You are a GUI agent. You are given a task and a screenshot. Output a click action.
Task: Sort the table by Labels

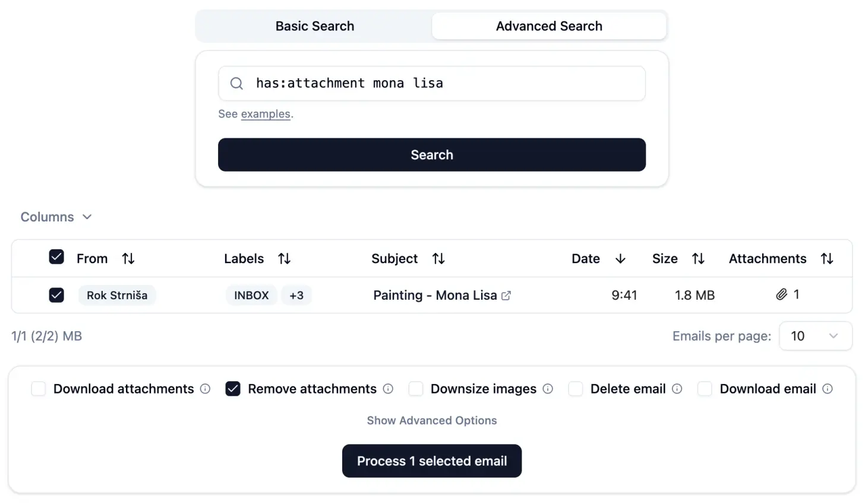coord(284,258)
